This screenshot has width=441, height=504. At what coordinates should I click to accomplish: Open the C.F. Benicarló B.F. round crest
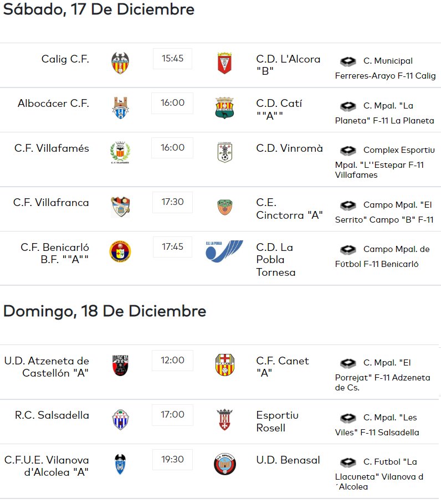[x=120, y=251]
